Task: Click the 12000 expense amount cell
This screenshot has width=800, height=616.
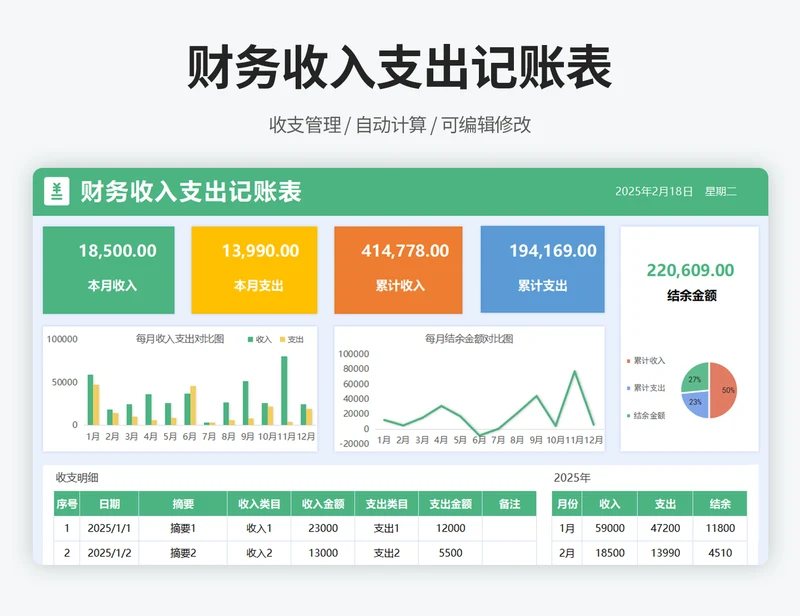Action: pyautogui.click(x=450, y=528)
